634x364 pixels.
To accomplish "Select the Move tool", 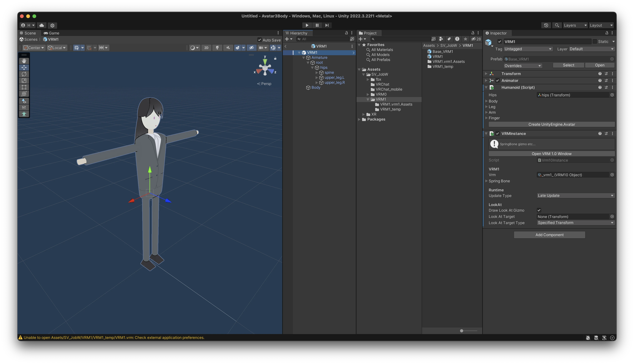I will [x=24, y=68].
